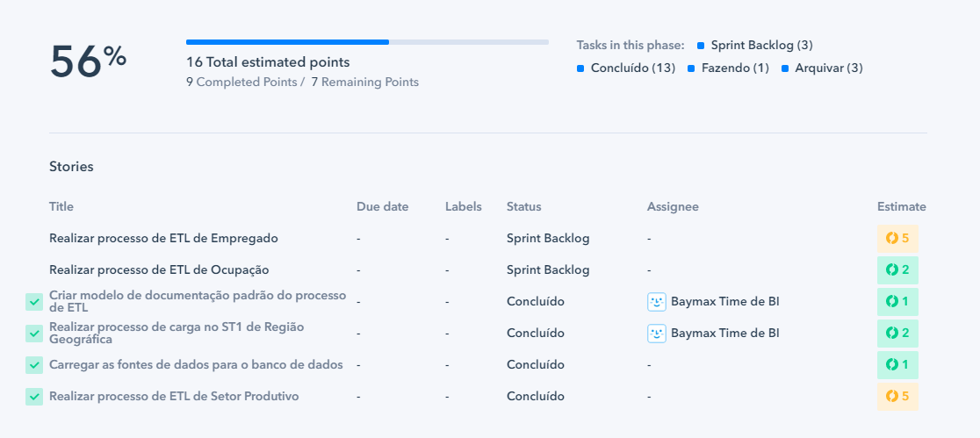Click Baymax avatar on Região Geográfica row
The image size is (980, 438).
coord(657,333)
